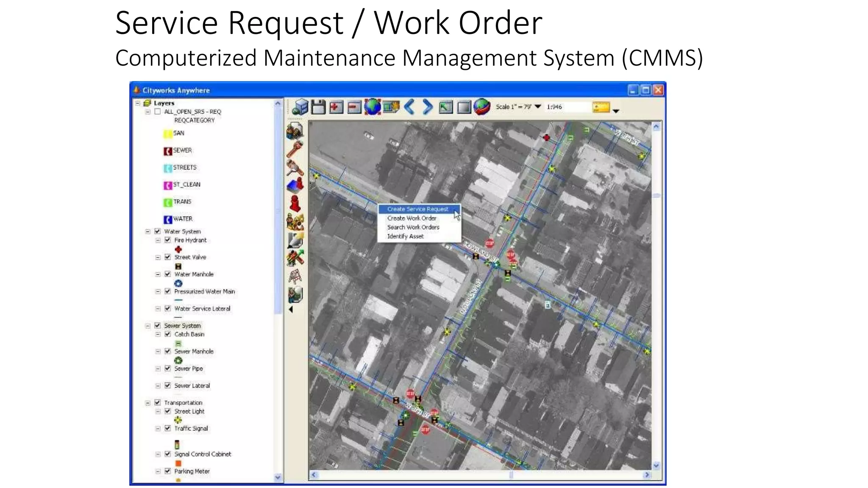The height and width of the screenshot is (488, 868).
Task: Click the magenta ST_CLEAN category swatch
Action: tap(168, 185)
